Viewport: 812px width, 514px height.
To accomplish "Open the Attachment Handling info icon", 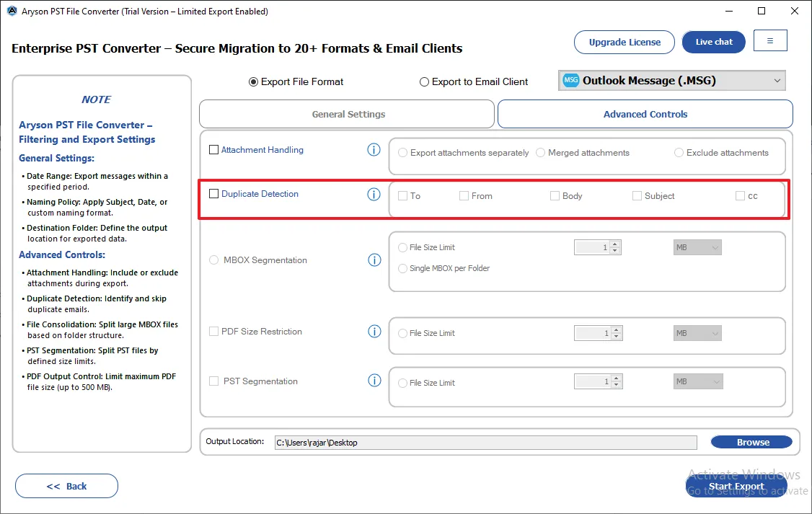I will [374, 150].
